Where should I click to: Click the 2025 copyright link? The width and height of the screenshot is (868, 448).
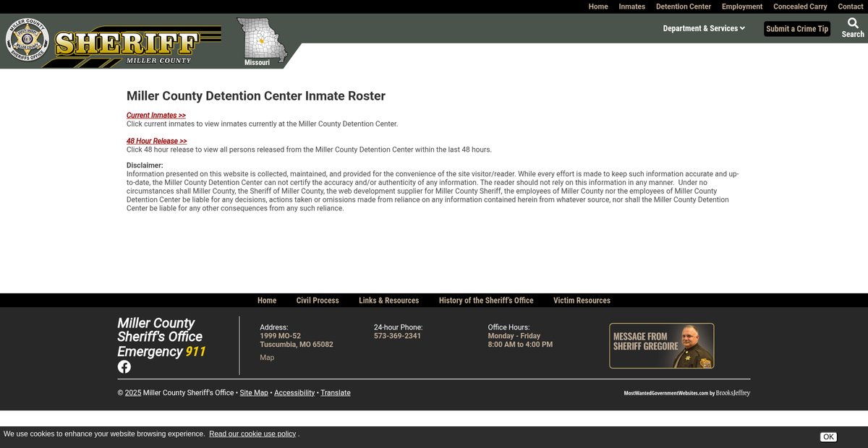(133, 393)
